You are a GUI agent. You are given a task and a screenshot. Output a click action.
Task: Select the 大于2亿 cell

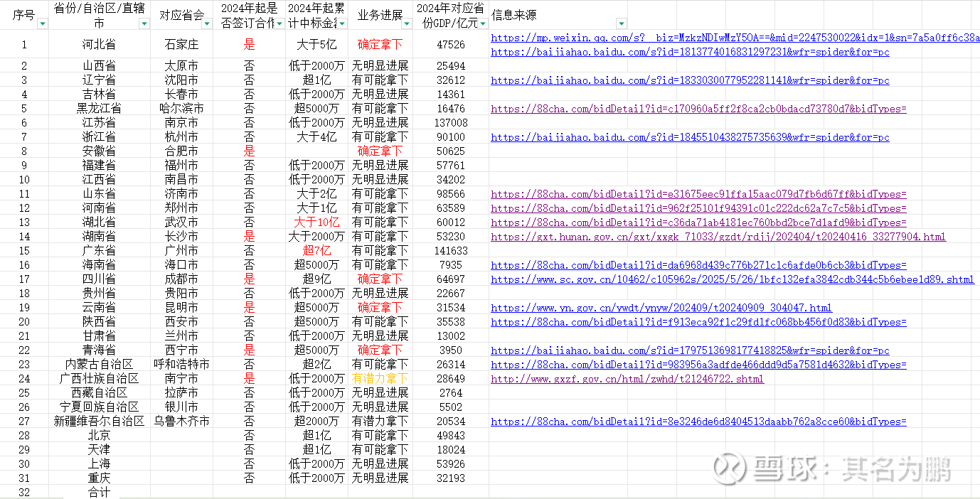coord(316,193)
